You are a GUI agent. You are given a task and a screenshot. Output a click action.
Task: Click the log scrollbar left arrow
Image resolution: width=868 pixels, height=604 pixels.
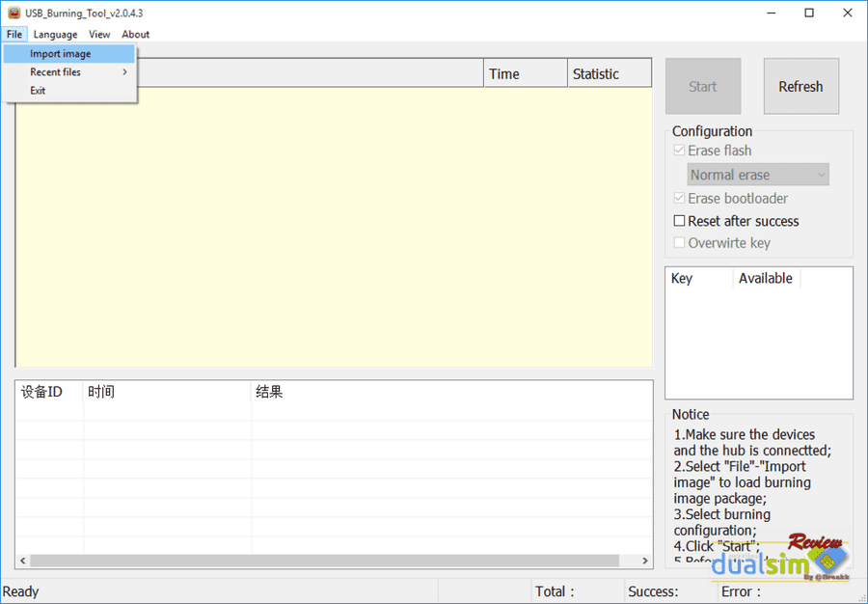(23, 561)
